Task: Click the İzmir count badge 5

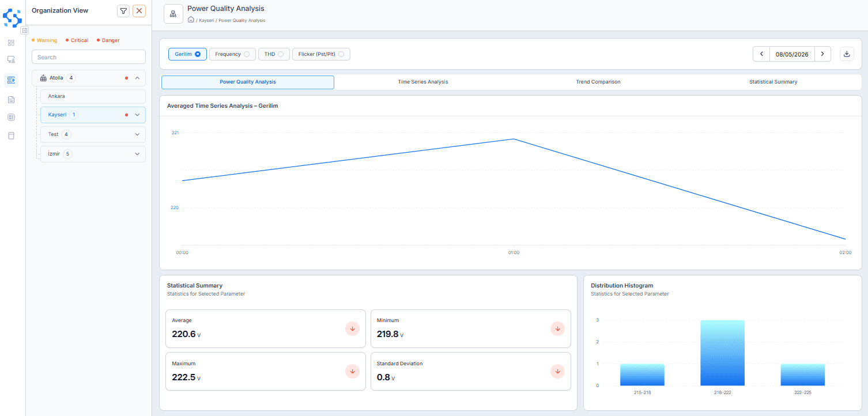Action: point(67,154)
